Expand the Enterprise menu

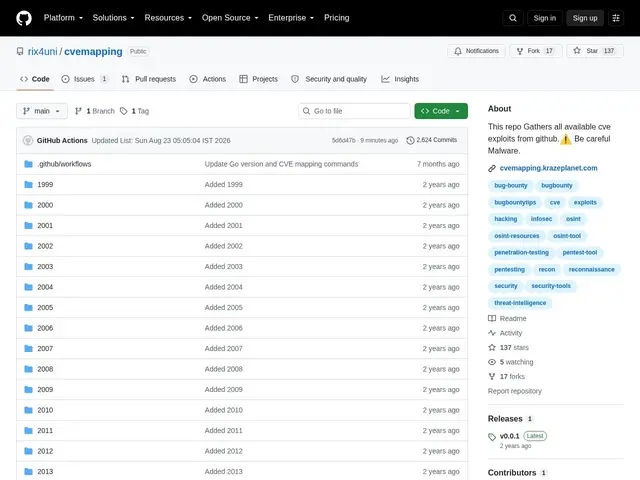click(x=291, y=18)
